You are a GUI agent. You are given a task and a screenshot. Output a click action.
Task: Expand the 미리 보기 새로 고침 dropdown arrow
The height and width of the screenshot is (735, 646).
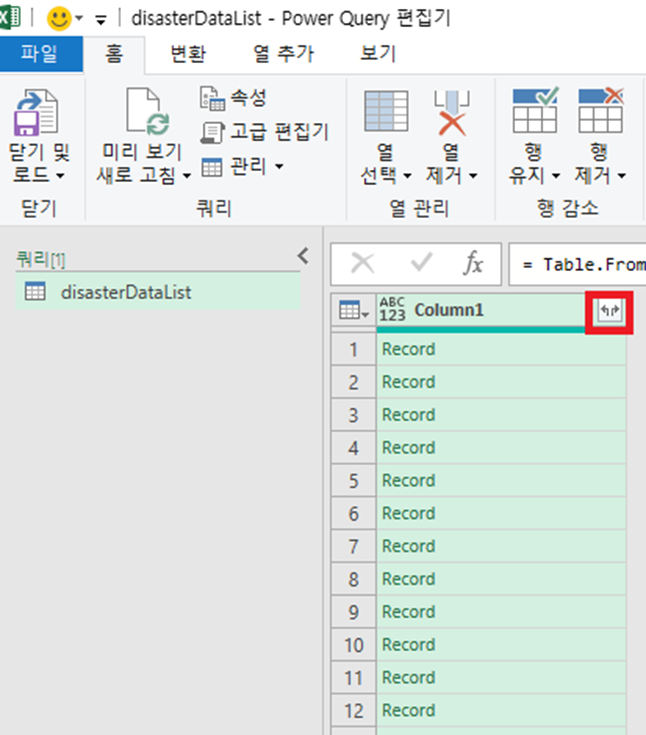tap(187, 176)
